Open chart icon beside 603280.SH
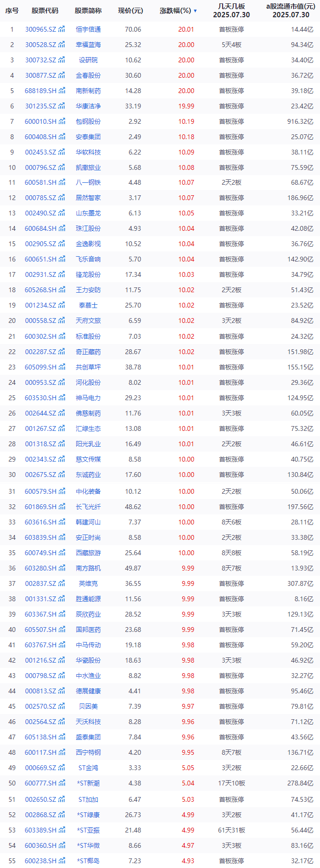 [x=61, y=568]
